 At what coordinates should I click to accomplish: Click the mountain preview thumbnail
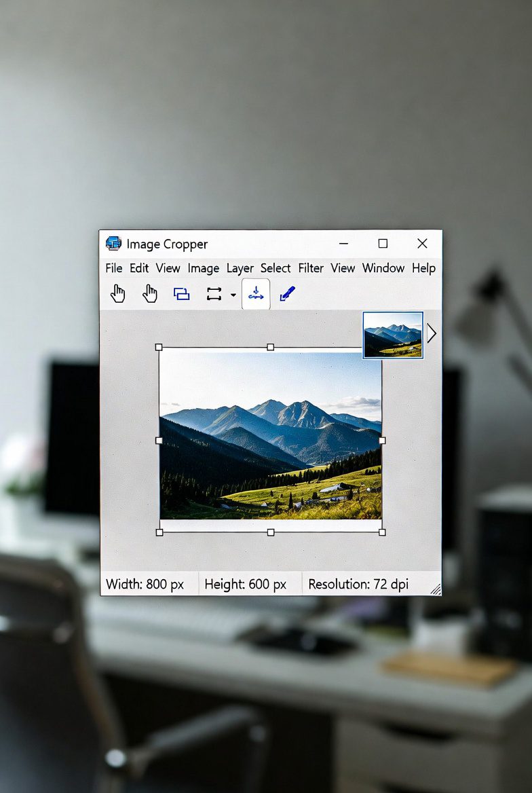click(393, 335)
